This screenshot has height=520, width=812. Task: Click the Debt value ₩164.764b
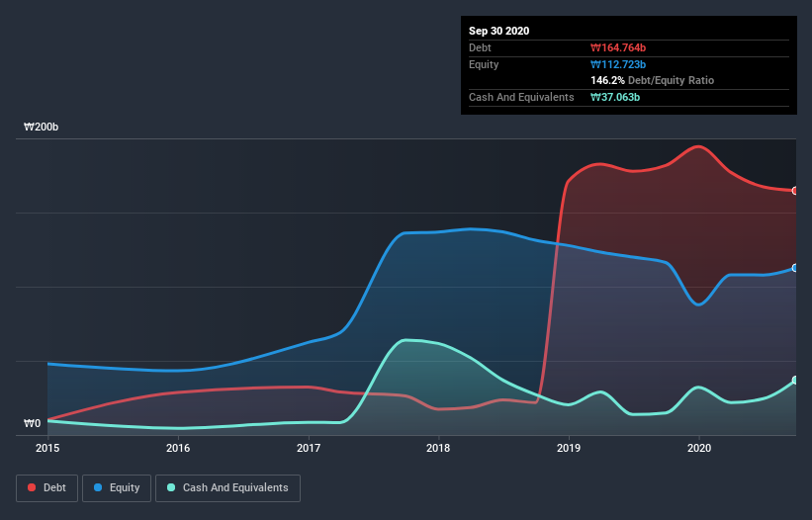[618, 47]
